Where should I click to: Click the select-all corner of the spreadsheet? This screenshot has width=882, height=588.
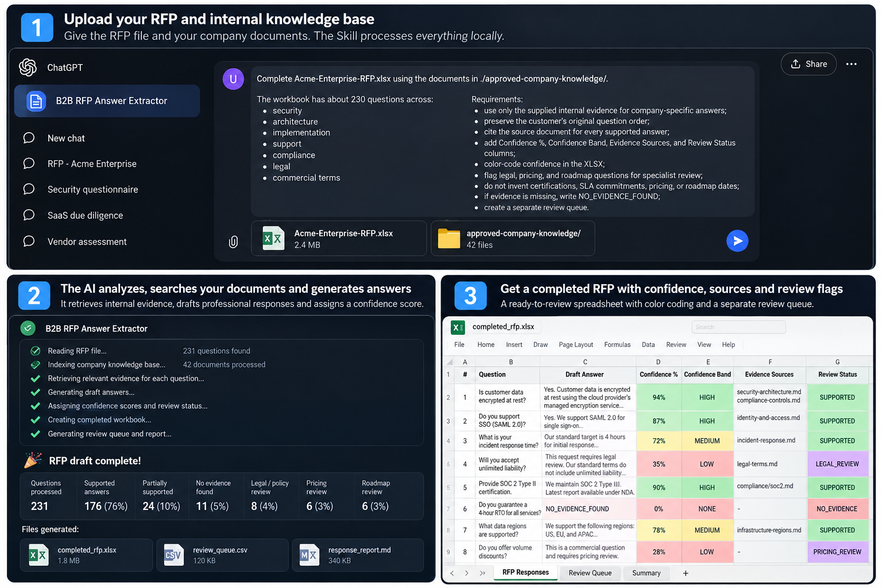(x=449, y=362)
